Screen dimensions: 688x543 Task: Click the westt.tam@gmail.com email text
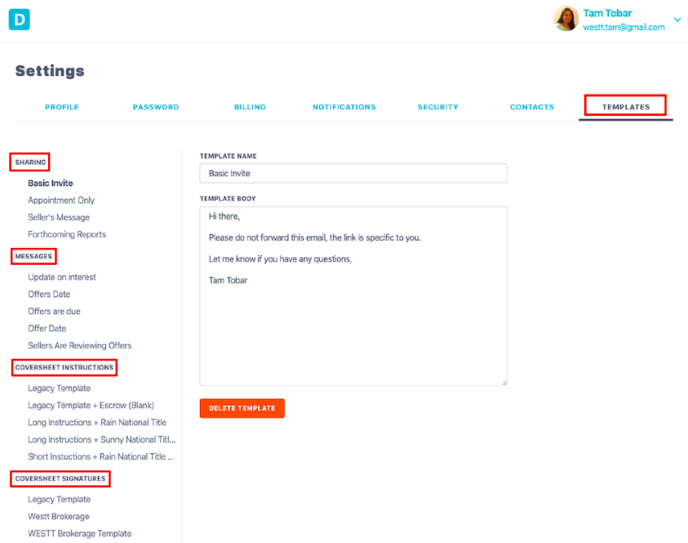[x=624, y=27]
